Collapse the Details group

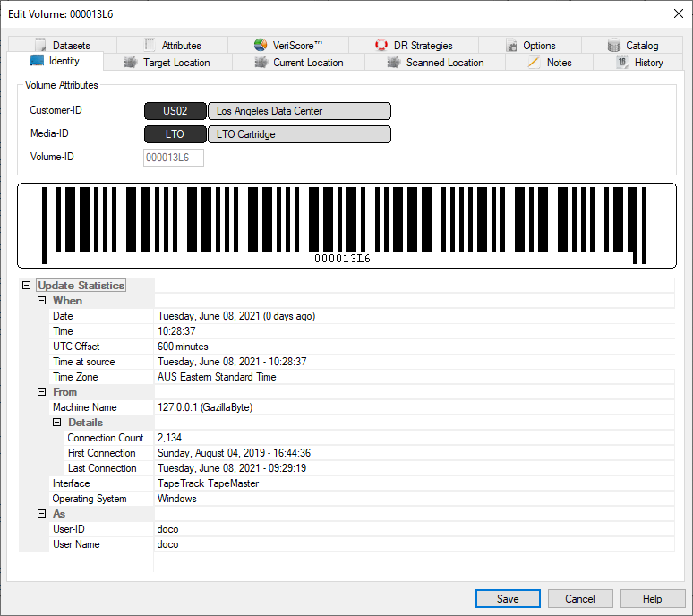pos(57,423)
